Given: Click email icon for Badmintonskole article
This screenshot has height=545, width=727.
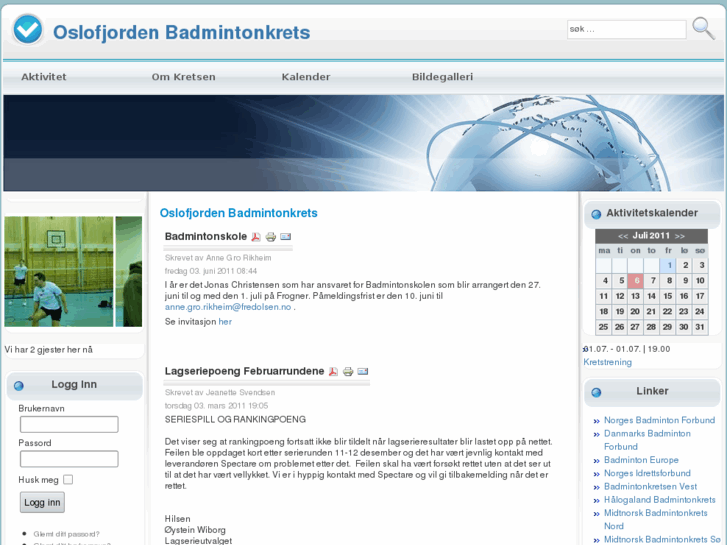Looking at the screenshot, I should point(286,237).
